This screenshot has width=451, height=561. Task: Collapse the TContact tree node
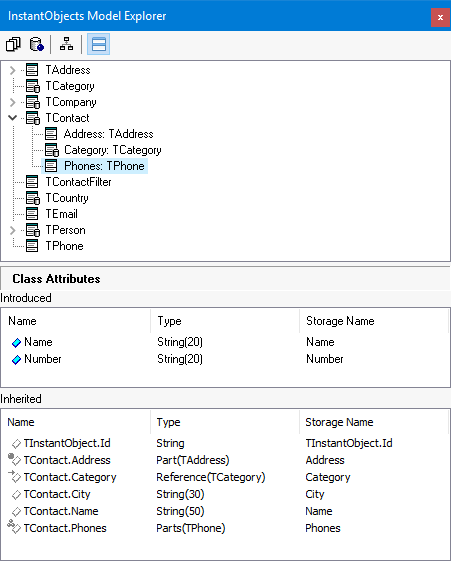point(13,118)
